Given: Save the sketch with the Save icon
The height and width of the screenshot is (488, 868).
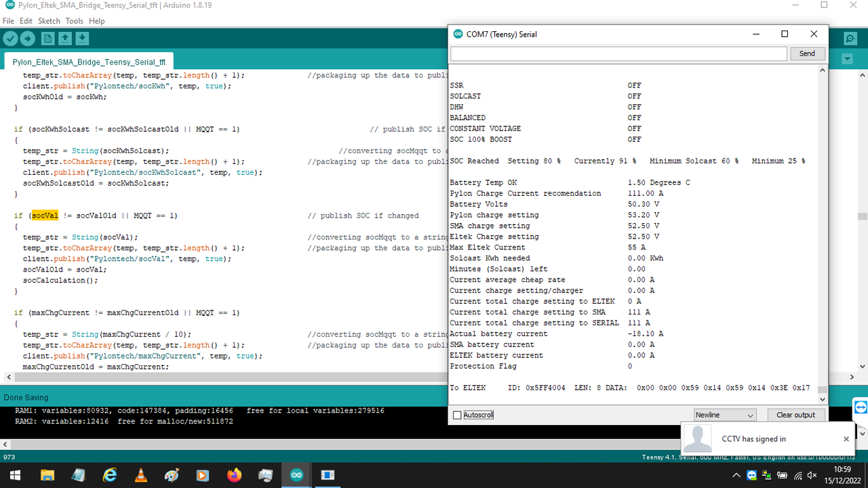Looking at the screenshot, I should point(82,39).
